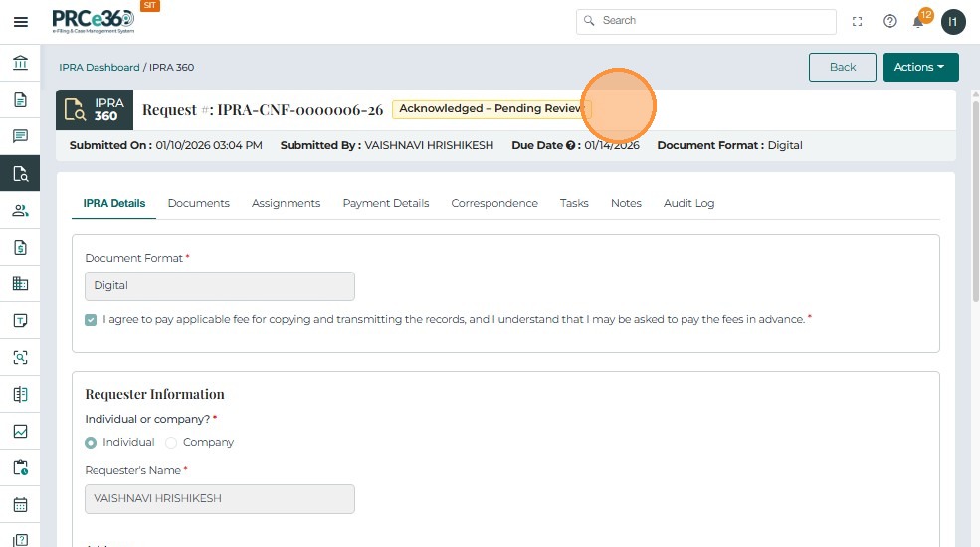Focus the top Search field
Image resolution: width=980 pixels, height=547 pixels.
(706, 21)
